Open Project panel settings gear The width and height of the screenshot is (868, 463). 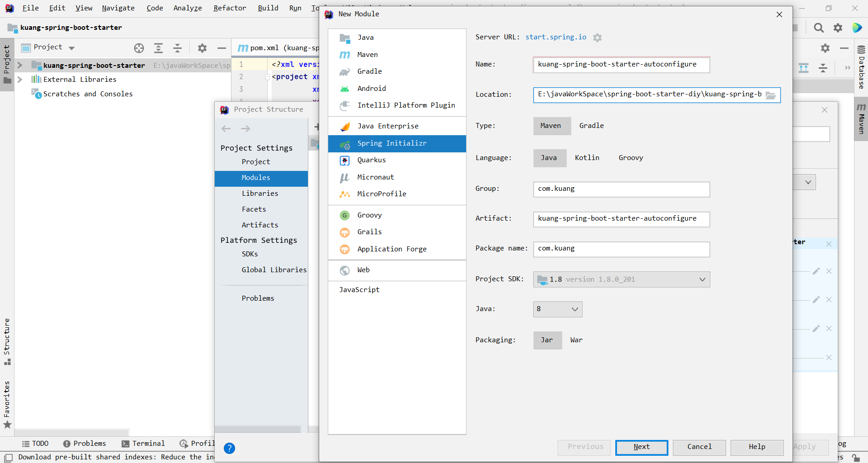[x=202, y=48]
